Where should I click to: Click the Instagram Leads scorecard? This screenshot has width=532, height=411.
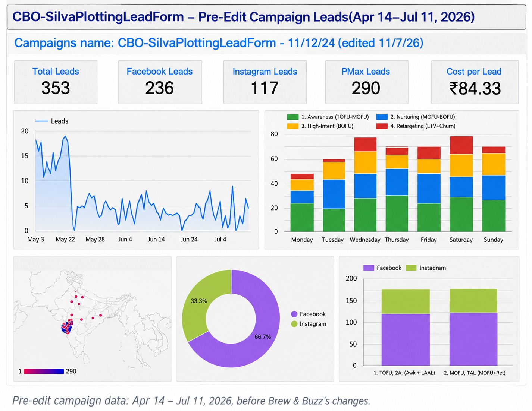[x=265, y=82]
